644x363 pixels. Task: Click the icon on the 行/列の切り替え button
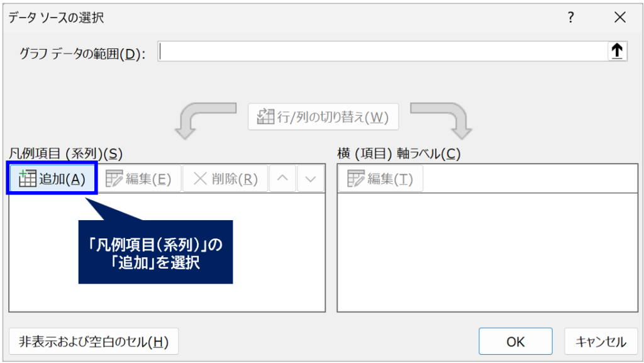265,116
